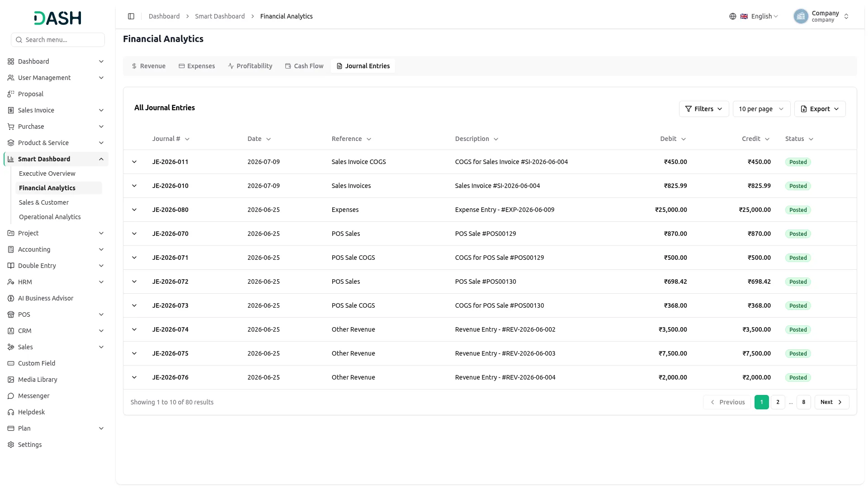The image size is (868, 488).
Task: Open the Filters dropdown
Action: (x=704, y=109)
